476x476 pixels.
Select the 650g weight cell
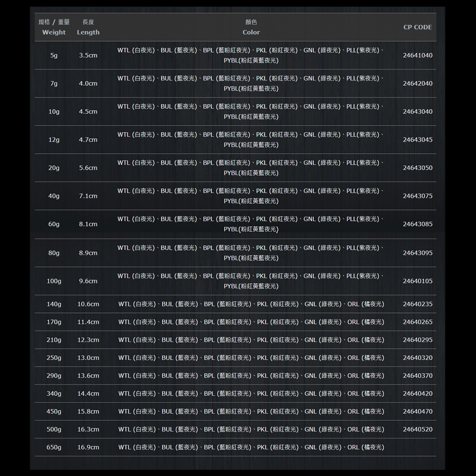click(54, 447)
